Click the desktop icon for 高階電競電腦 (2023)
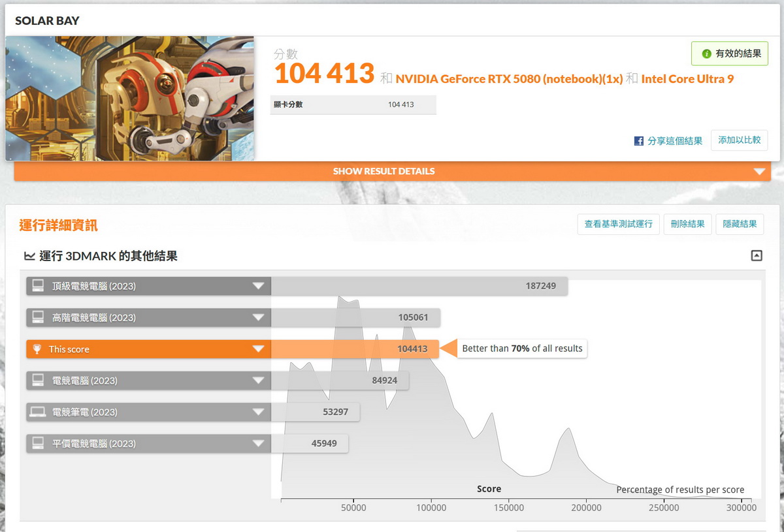This screenshot has width=784, height=532. coord(38,317)
